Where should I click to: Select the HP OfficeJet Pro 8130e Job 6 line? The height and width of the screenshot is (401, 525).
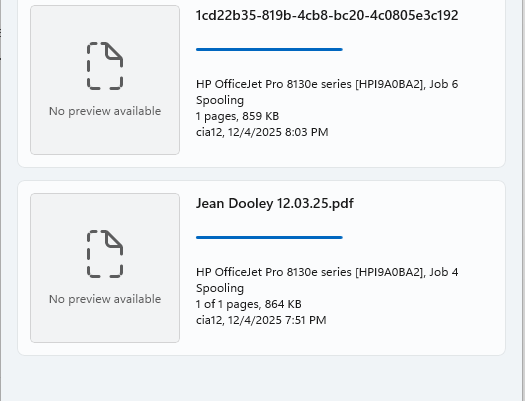[327, 84]
